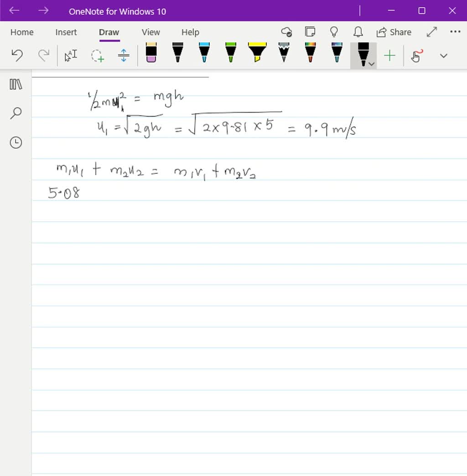Click the Undo arrow
Viewport: 467px width, 476px height.
click(x=17, y=56)
